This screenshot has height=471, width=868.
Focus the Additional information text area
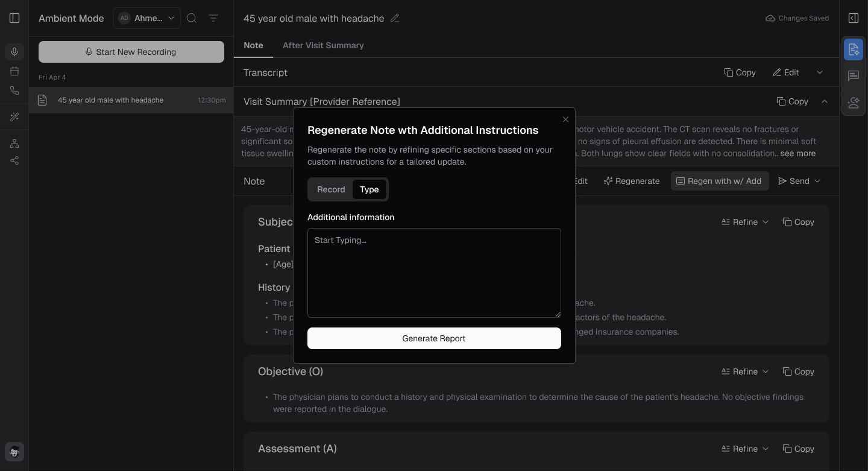434,273
